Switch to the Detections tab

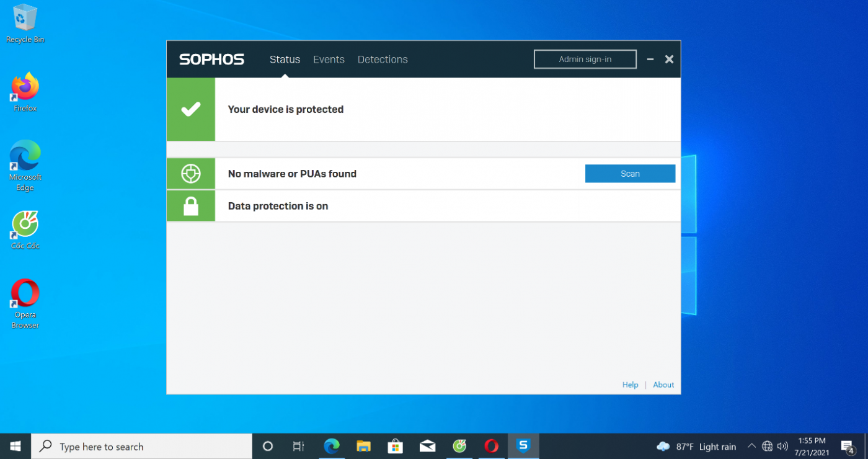coord(383,60)
